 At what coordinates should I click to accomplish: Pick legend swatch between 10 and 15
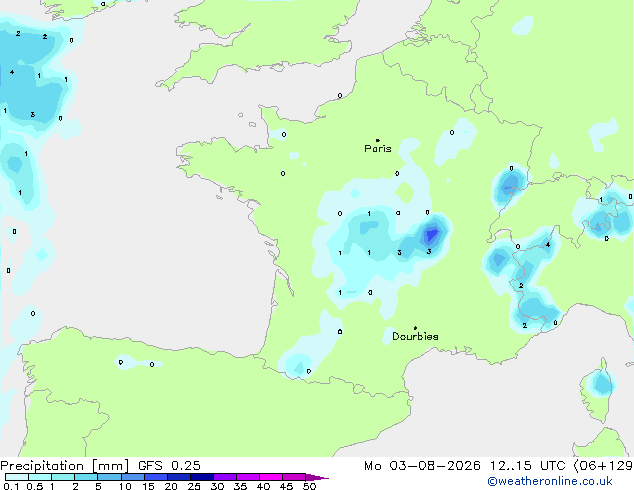(133, 477)
